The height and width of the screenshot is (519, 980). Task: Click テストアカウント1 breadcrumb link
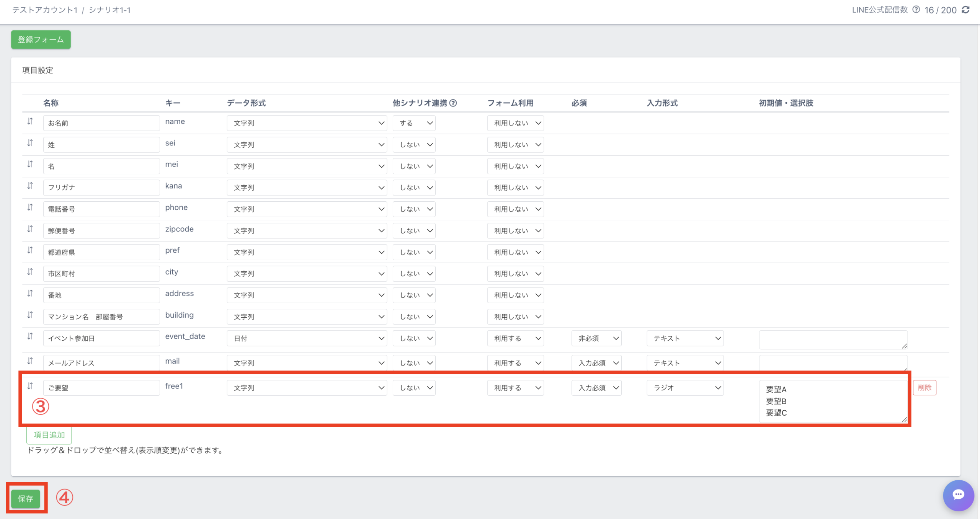(x=45, y=10)
